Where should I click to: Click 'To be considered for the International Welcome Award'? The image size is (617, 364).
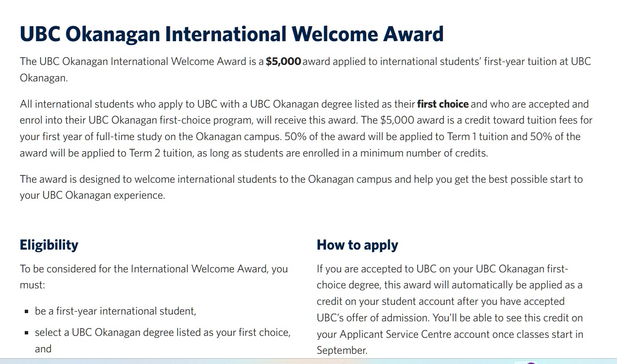[154, 269]
